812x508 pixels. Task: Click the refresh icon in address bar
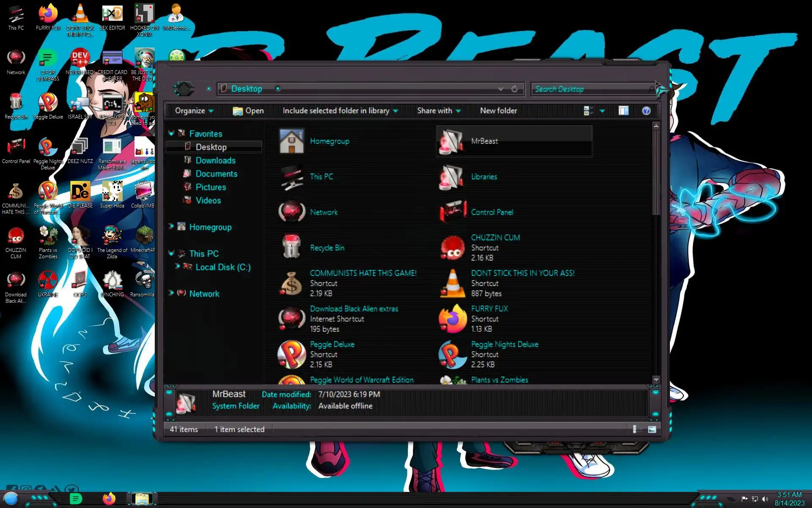tap(514, 89)
